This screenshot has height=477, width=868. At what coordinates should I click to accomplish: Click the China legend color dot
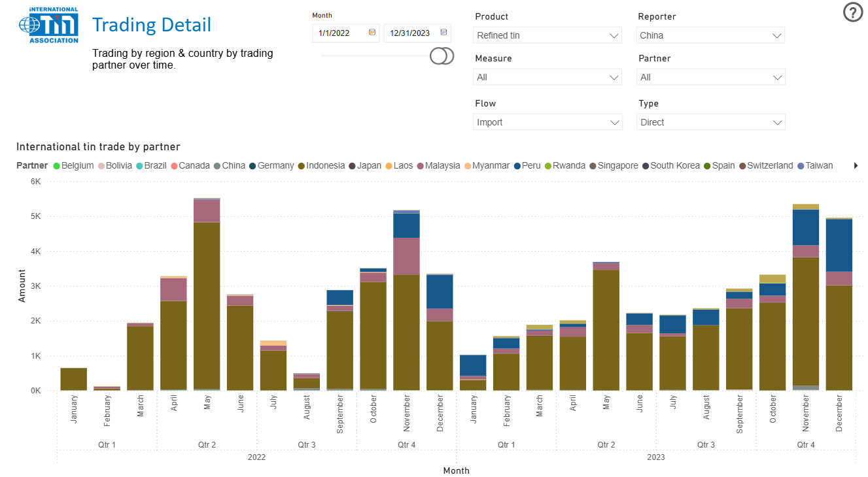pyautogui.click(x=218, y=165)
